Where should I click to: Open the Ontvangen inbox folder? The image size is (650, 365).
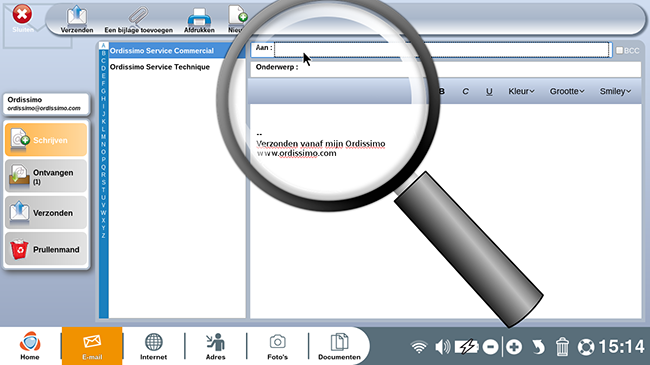point(46,176)
